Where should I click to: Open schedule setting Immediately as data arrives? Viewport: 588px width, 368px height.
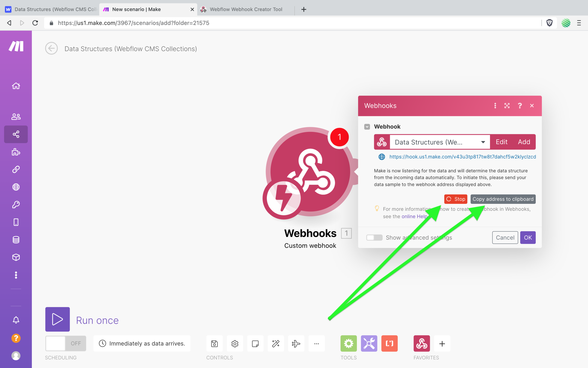click(142, 343)
